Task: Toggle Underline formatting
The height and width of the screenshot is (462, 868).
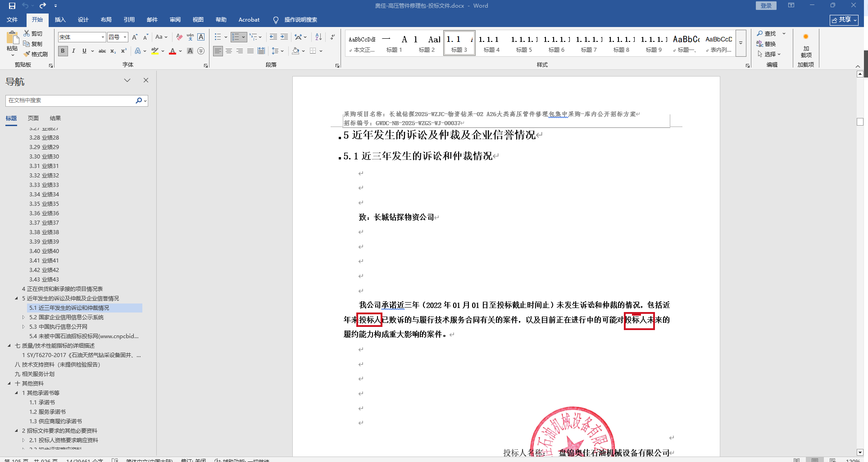Action: coord(84,51)
